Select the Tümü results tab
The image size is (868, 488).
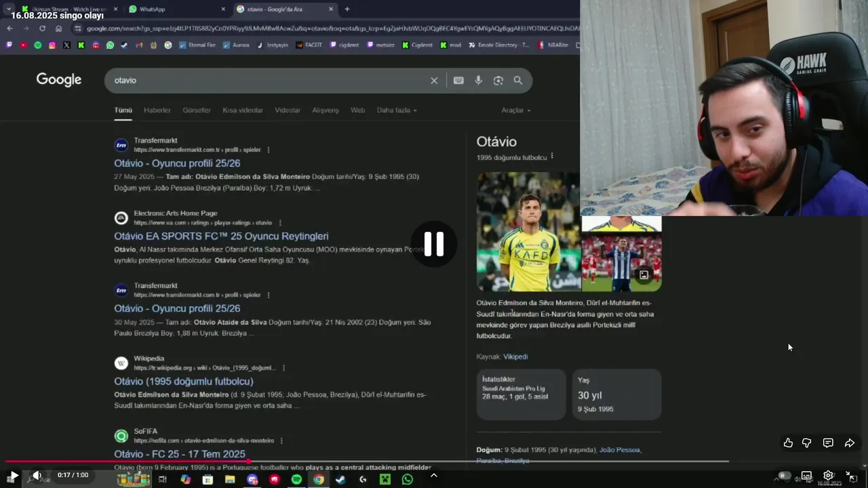[123, 110]
